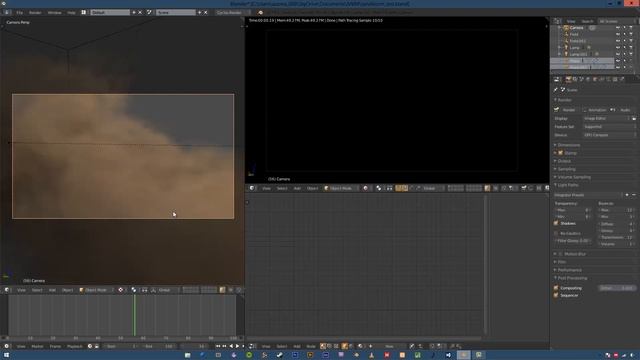This screenshot has width=640, height=360.
Task: Toggle the Sequencer checkbox
Action: point(556,295)
